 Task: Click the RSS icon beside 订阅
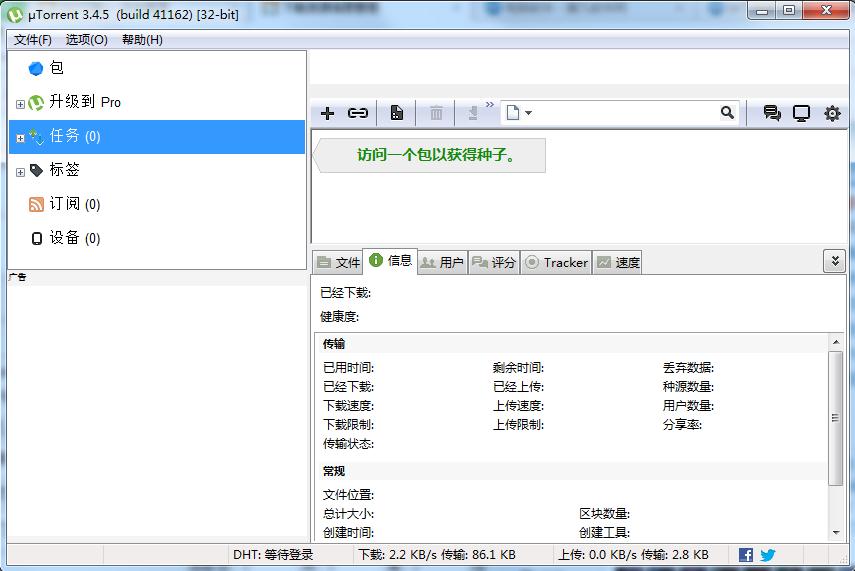pos(36,205)
